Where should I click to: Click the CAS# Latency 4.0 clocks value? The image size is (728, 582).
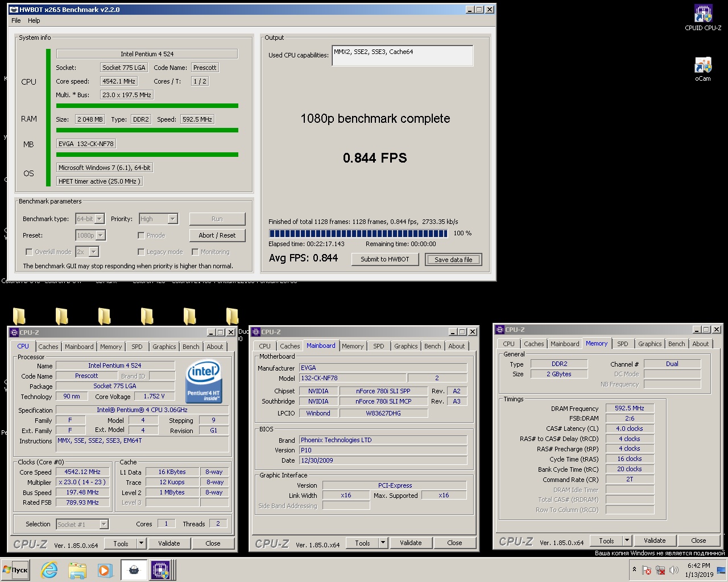pyautogui.click(x=630, y=429)
